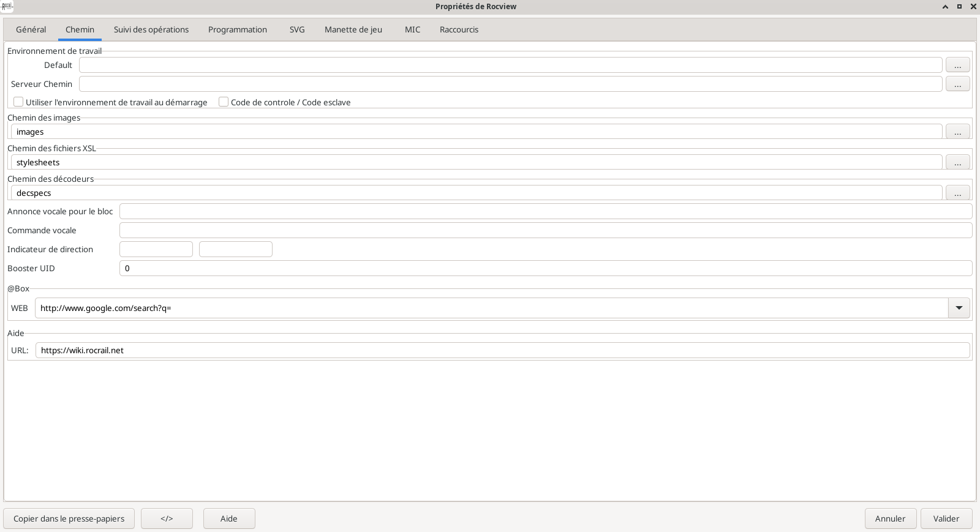
Task: Browse for the XSL stylesheets path
Action: 957,162
